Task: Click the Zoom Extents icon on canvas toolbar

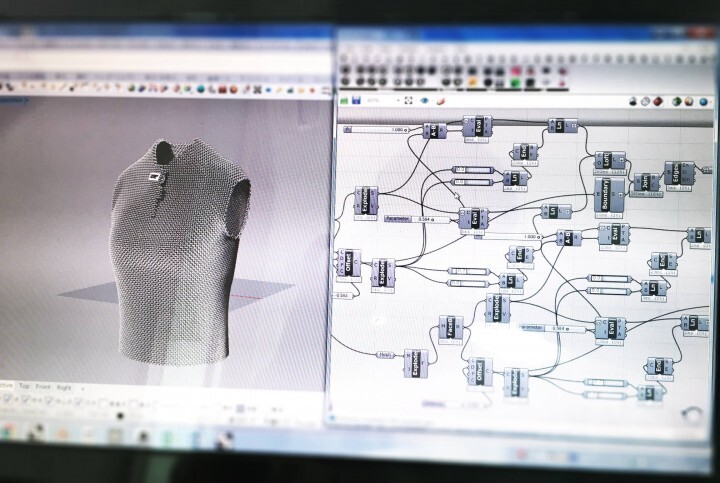Action: [409, 100]
